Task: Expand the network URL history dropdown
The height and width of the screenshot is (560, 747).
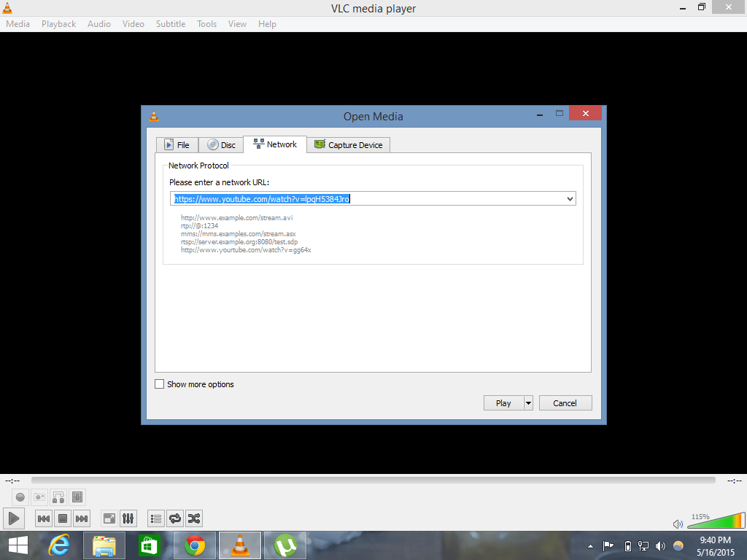Action: (570, 199)
